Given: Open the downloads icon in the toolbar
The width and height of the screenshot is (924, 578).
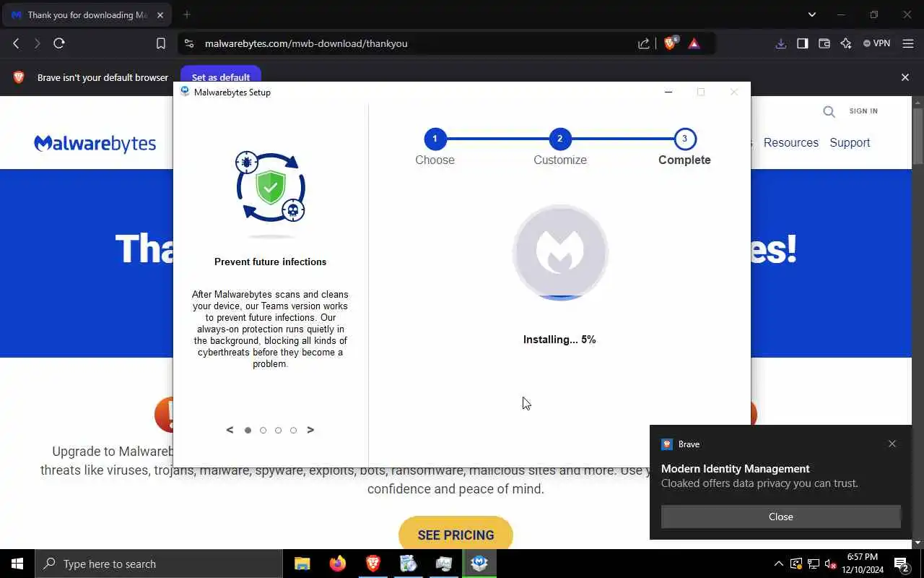Looking at the screenshot, I should [x=780, y=43].
